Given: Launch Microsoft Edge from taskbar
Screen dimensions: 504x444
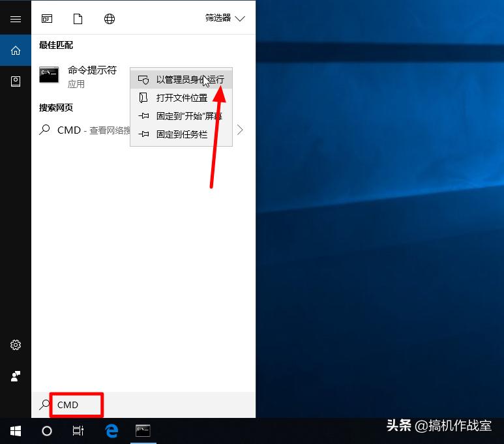Looking at the screenshot, I should (111, 431).
